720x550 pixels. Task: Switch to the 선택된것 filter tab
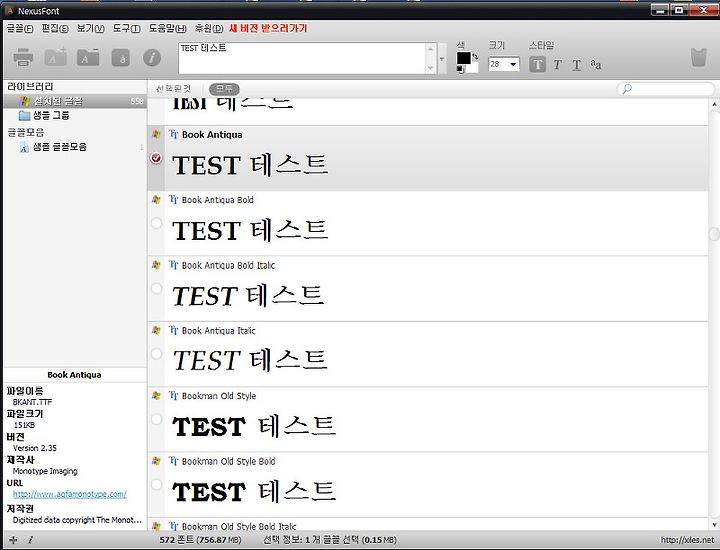[174, 89]
